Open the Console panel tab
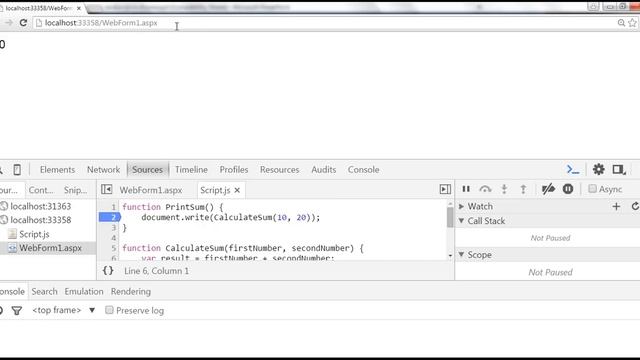 (363, 169)
